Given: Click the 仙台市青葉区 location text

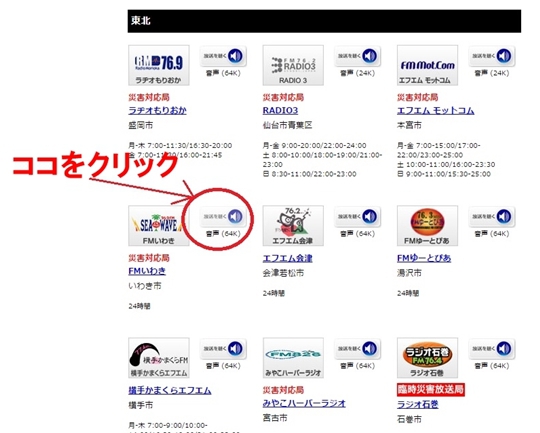Looking at the screenshot, I should pos(287,125).
